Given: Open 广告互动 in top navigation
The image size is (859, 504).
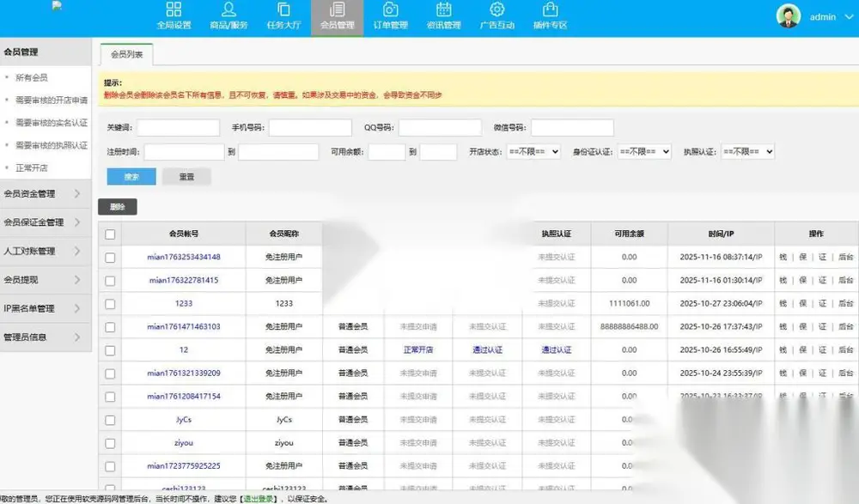Looking at the screenshot, I should [497, 16].
